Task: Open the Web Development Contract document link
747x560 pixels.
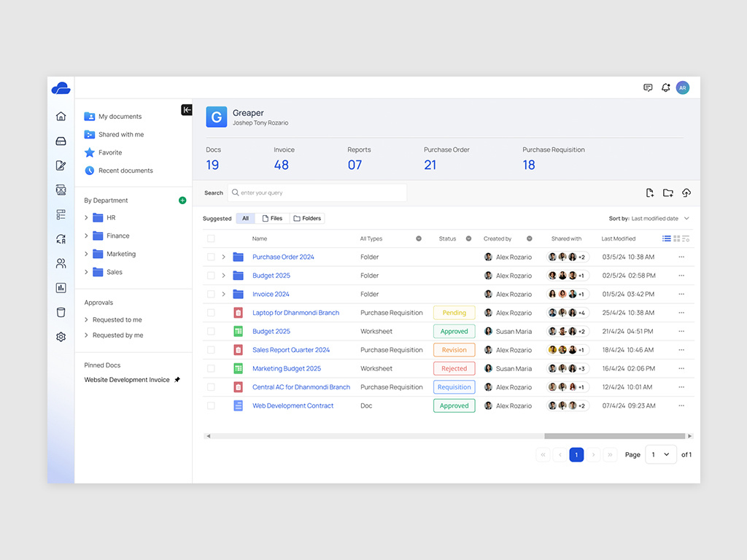Action: pyautogui.click(x=293, y=405)
